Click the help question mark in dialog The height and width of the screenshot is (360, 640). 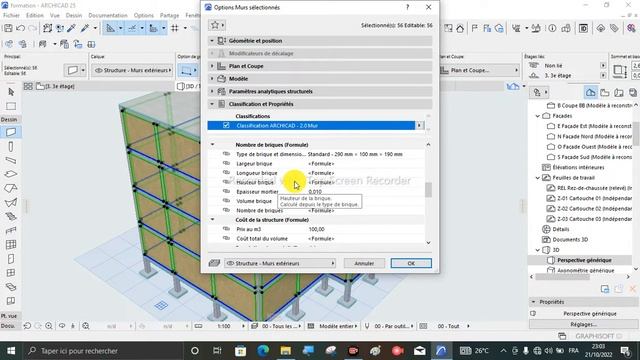[x=407, y=7]
